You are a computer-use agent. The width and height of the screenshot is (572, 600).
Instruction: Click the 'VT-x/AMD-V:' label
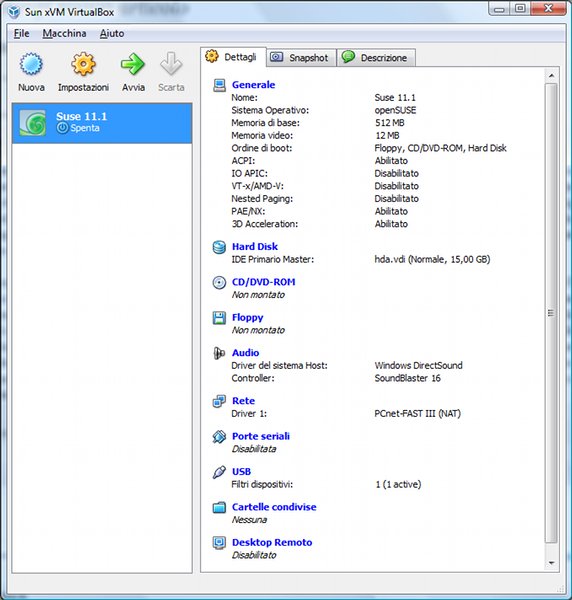click(257, 186)
